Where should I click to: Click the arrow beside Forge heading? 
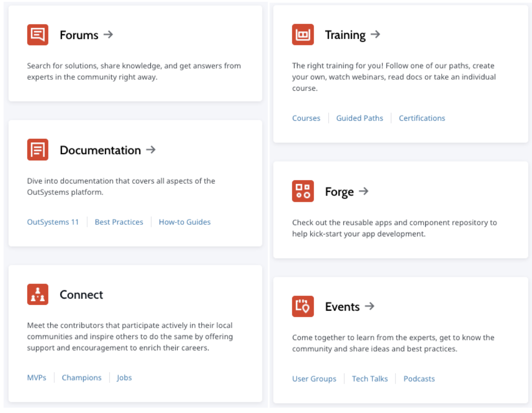[364, 191]
